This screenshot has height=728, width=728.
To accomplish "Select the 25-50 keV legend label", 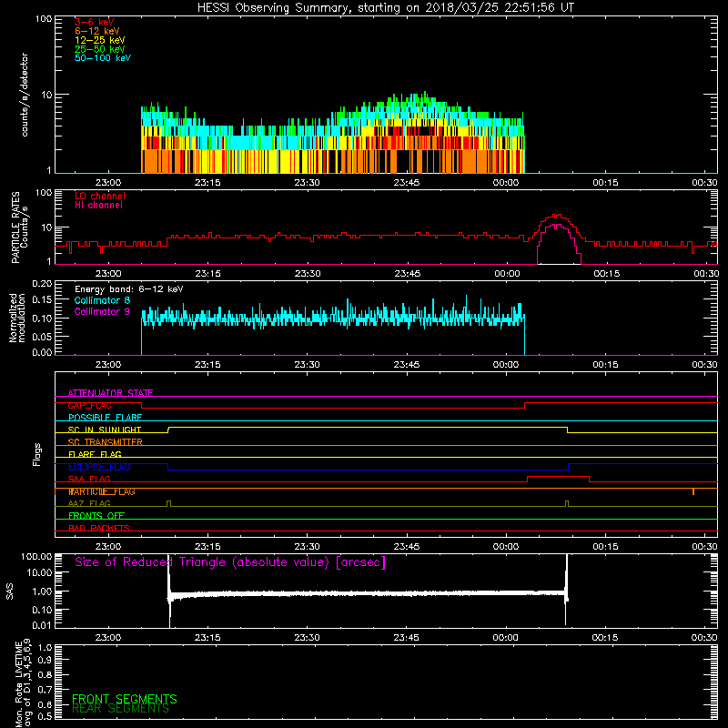I will 100,49.
